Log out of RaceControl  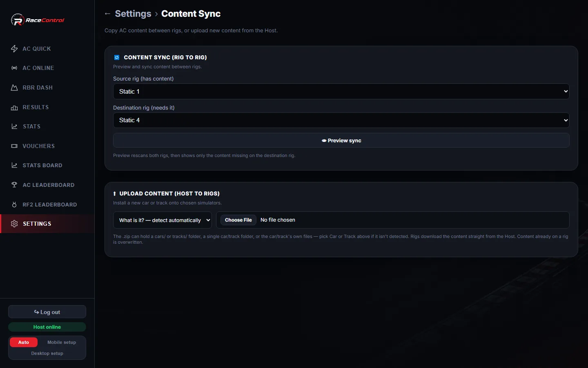(x=47, y=312)
